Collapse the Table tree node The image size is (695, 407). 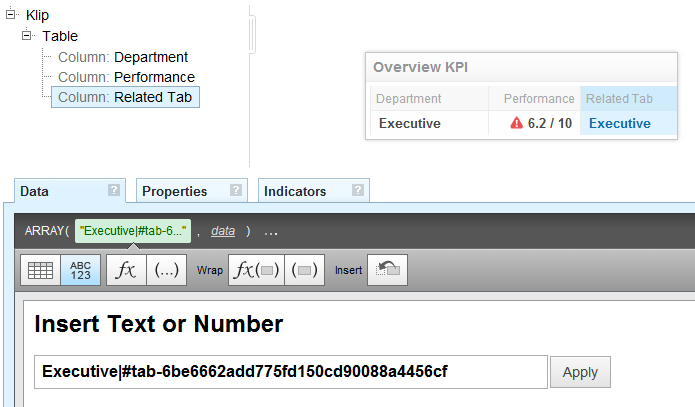[27, 35]
